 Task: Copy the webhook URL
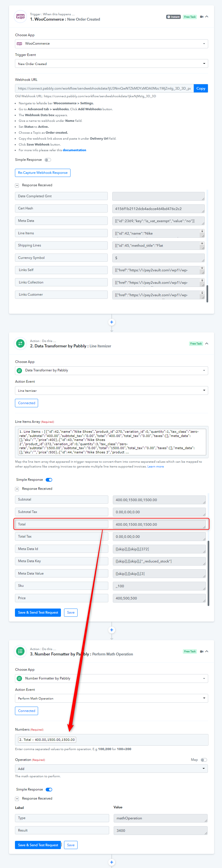click(201, 88)
